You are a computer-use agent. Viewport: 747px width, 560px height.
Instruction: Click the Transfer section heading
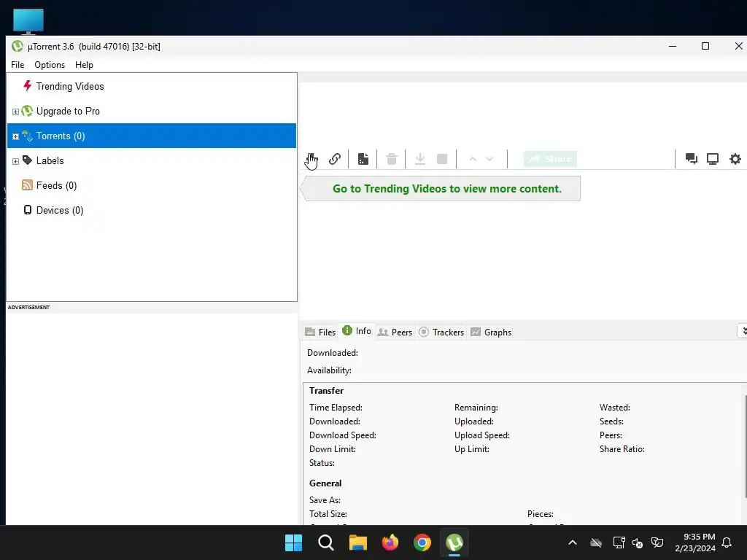(x=326, y=391)
